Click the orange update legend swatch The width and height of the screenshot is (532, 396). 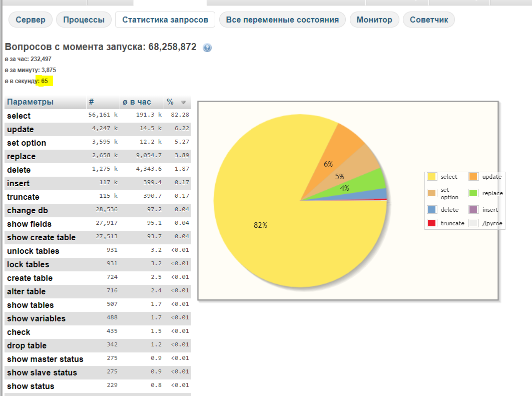(x=473, y=177)
